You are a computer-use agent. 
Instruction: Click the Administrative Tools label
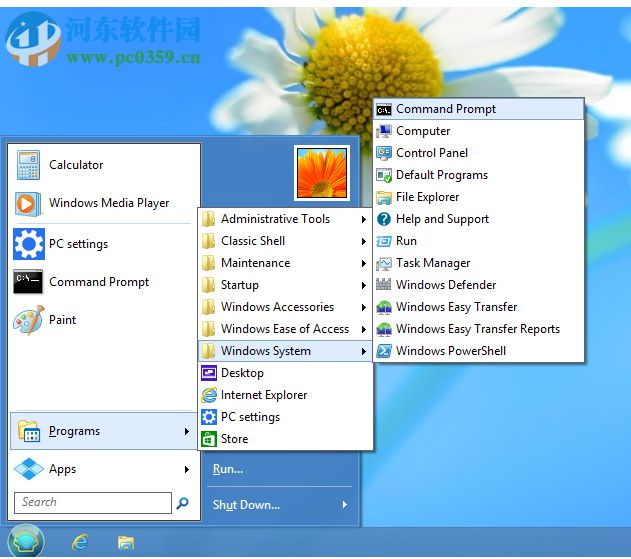pos(275,219)
